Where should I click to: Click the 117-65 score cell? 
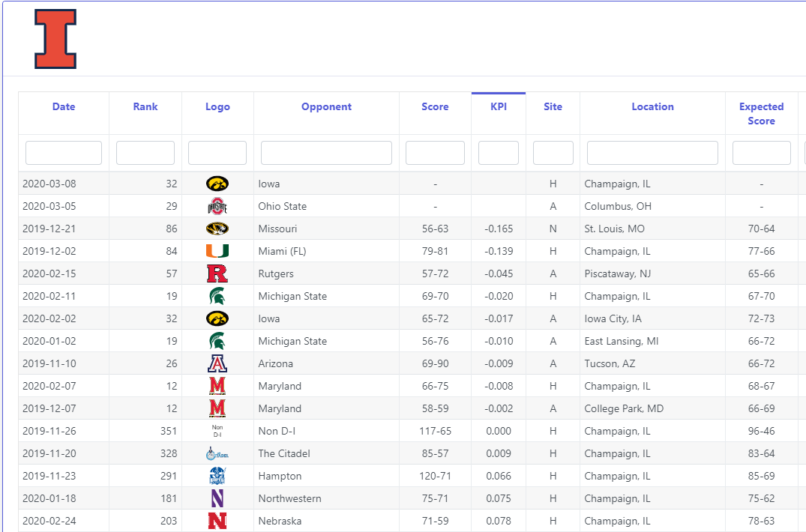tap(435, 431)
